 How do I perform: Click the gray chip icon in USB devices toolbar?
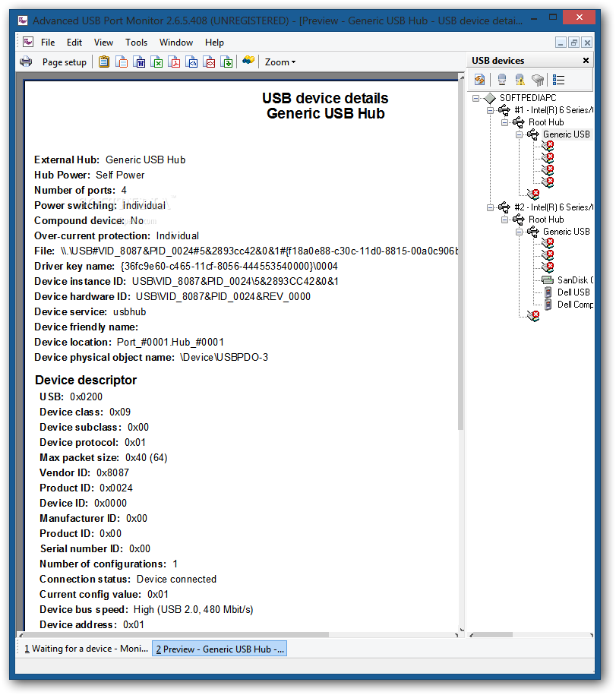(x=538, y=80)
